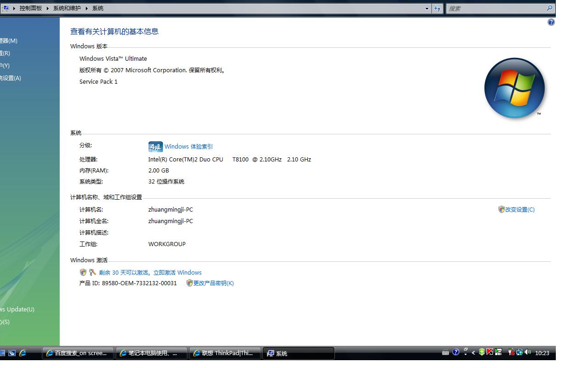This screenshot has height=368, width=588.
Task: Open the sidebar link ending in 户(Y)
Action: (5, 65)
